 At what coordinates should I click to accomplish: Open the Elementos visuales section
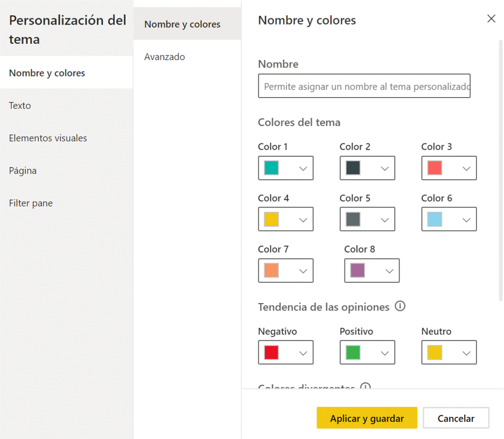66,138
